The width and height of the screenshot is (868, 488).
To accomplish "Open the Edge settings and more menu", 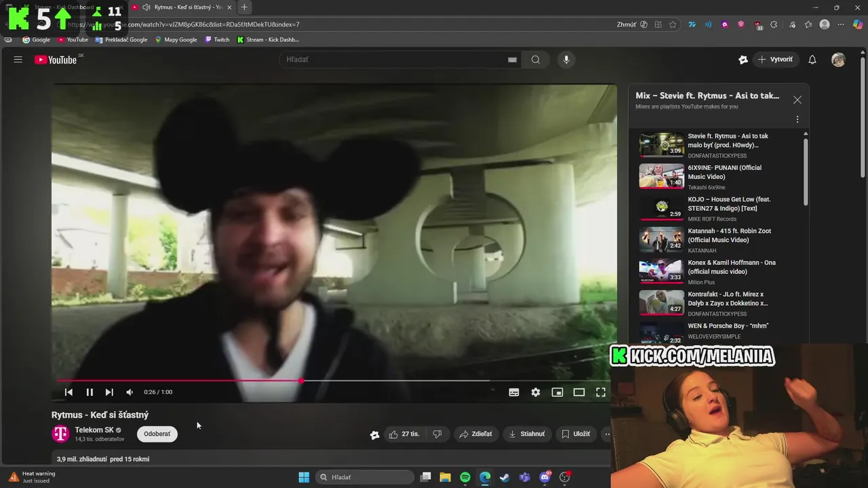I will pyautogui.click(x=841, y=24).
